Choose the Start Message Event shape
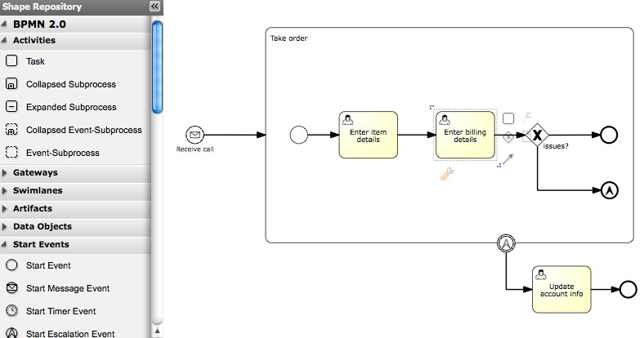The height and width of the screenshot is (338, 644). [12, 288]
